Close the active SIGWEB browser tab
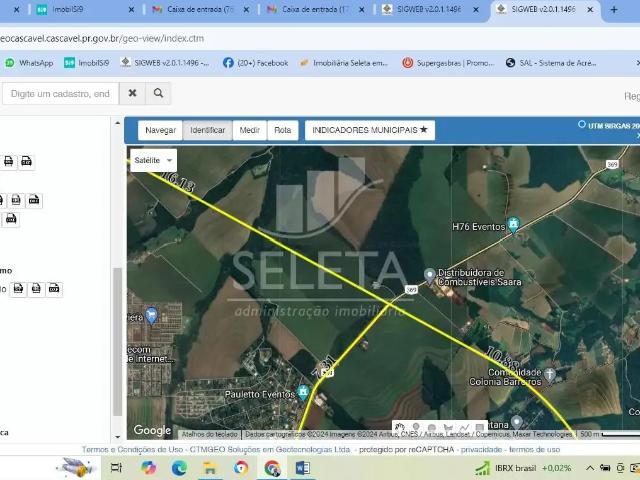This screenshot has height=480, width=640. click(x=590, y=9)
